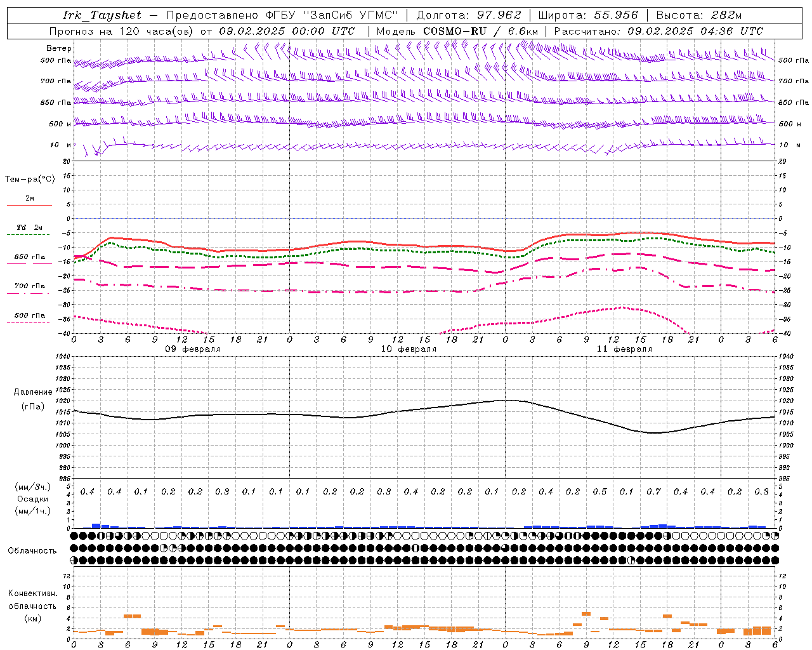Click the '(мм/3ч.)' precipitation unit label

pyautogui.click(x=33, y=487)
